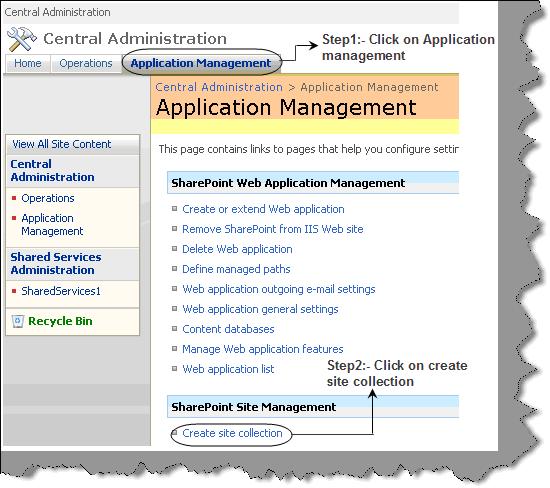Click the Central Administration hammer and wrench logo
The height and width of the screenshot is (488, 550).
tap(22, 39)
